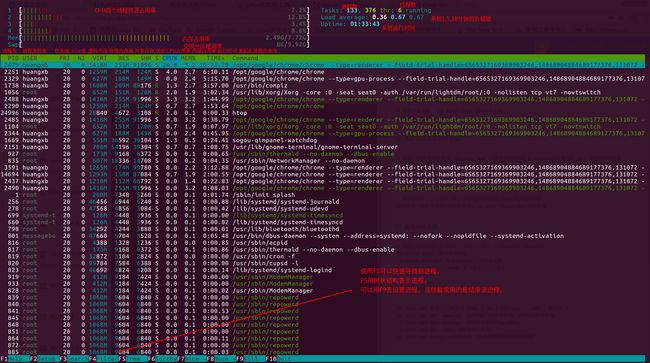Viewport: 650px width, 363px height.
Task: Select the NetworkManager --no-daemon row
Action: (323, 160)
